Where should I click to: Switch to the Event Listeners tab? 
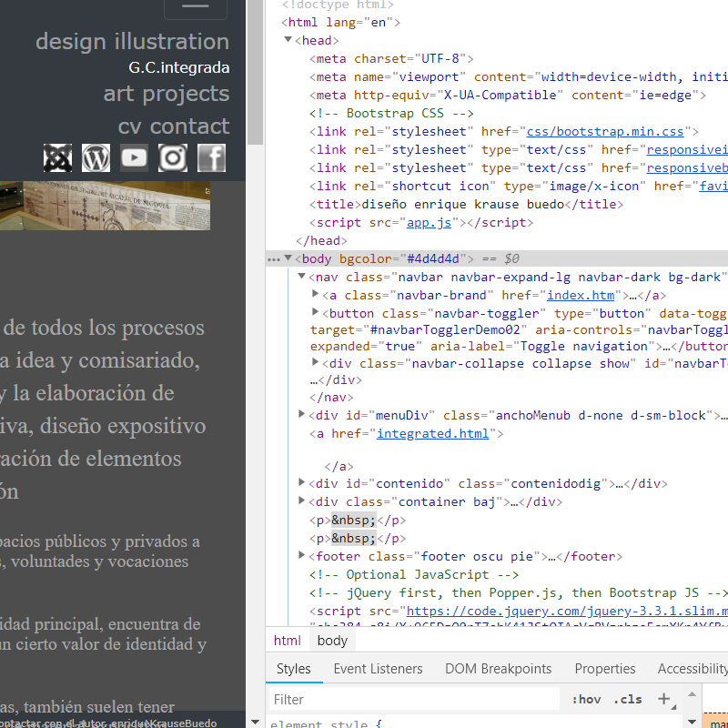tap(378, 669)
